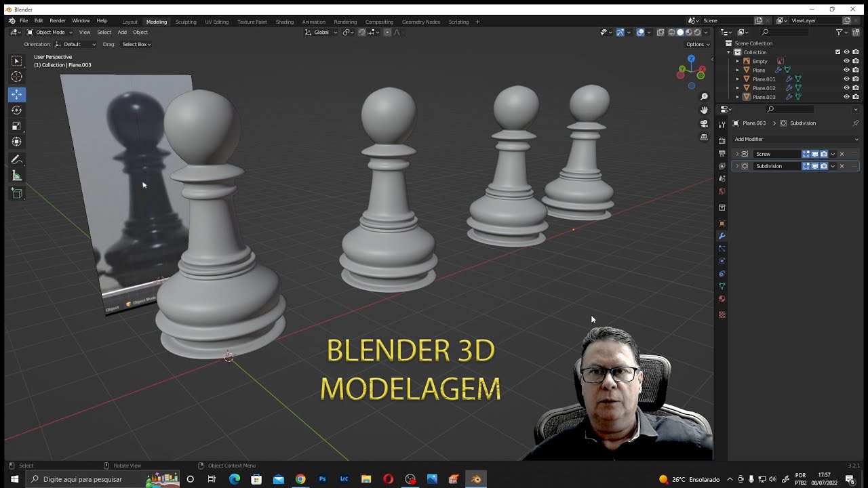The width and height of the screenshot is (868, 488).
Task: Open the Render properties tab
Action: [722, 140]
